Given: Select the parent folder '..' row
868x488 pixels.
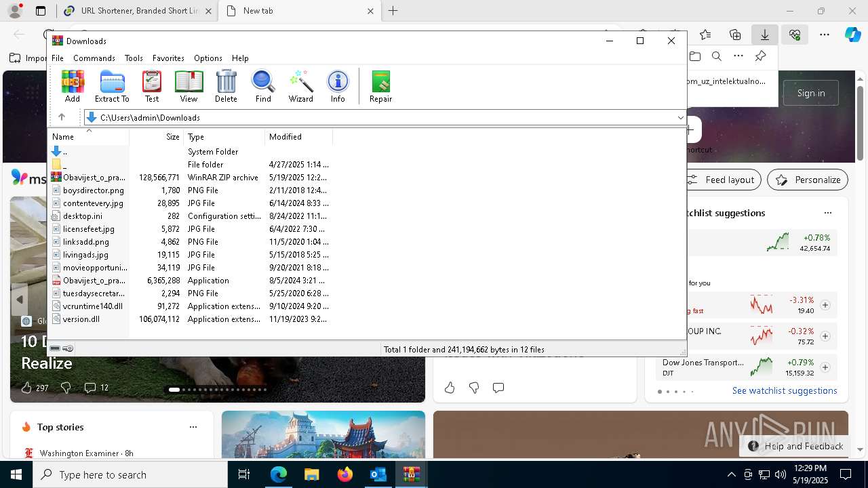Looking at the screenshot, I should (191, 152).
